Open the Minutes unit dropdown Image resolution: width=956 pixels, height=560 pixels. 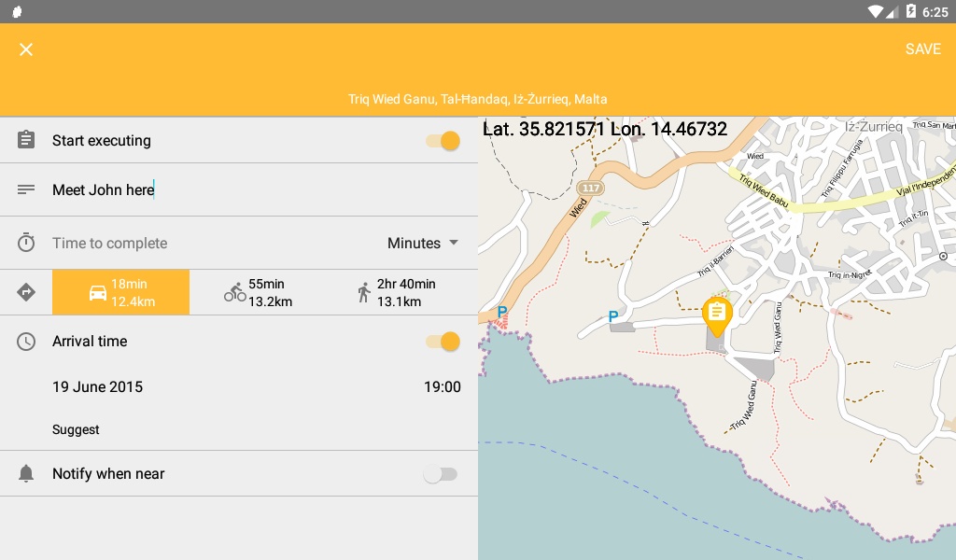point(423,244)
